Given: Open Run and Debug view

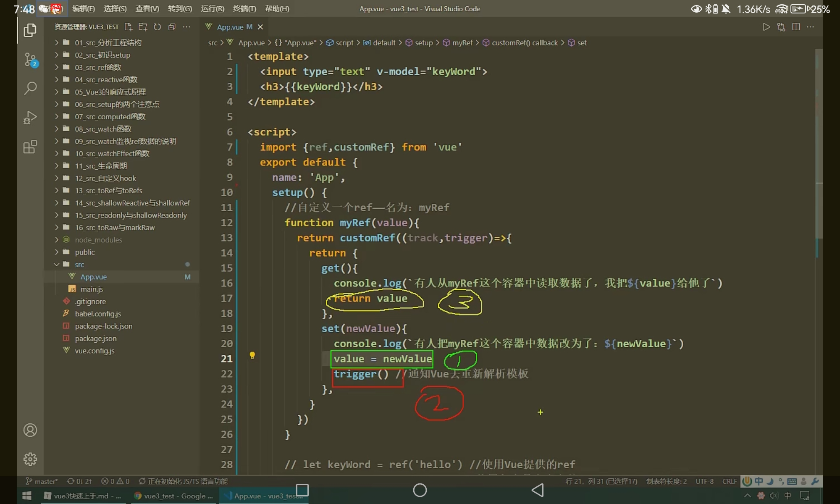Looking at the screenshot, I should coord(30,118).
